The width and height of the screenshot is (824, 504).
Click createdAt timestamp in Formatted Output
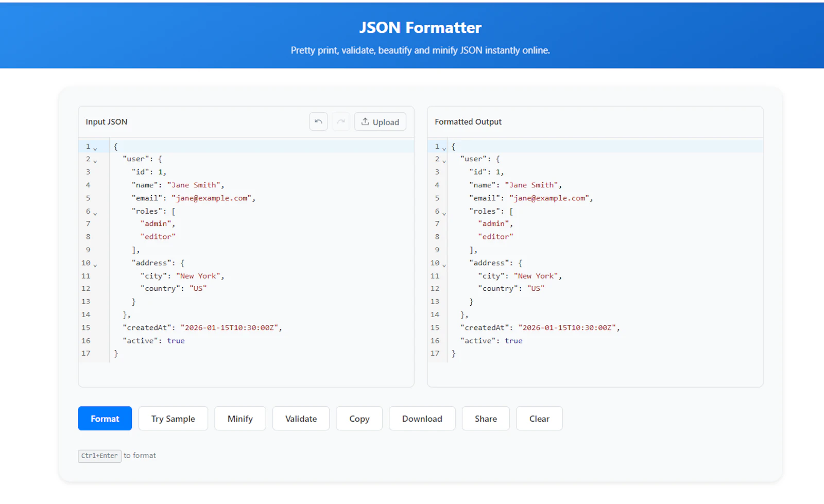567,327
